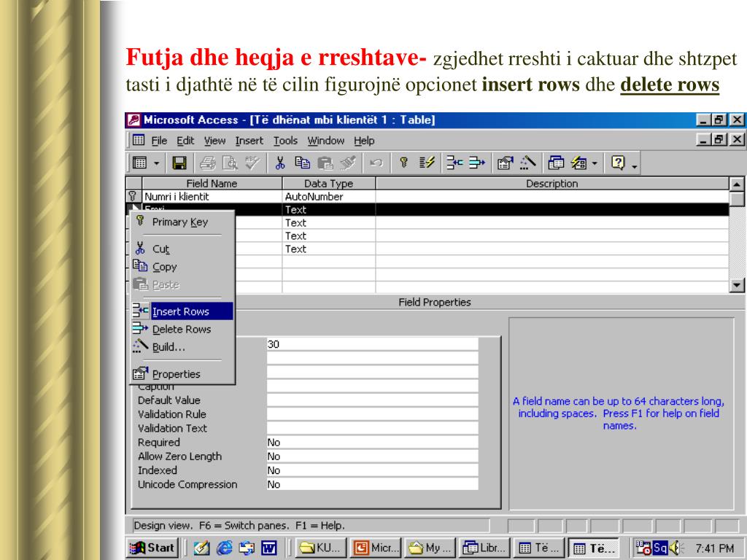Click the Delete Rows toolbar icon
The image size is (747, 560).
click(x=477, y=163)
